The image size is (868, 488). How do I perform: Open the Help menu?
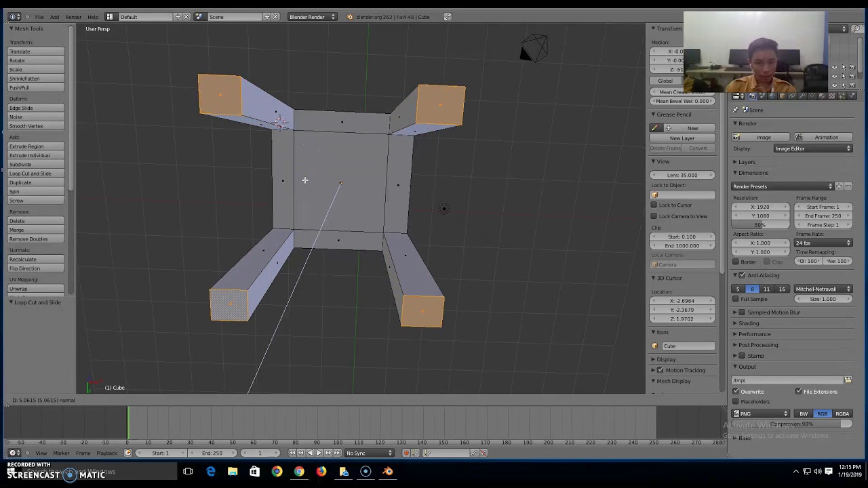click(93, 17)
